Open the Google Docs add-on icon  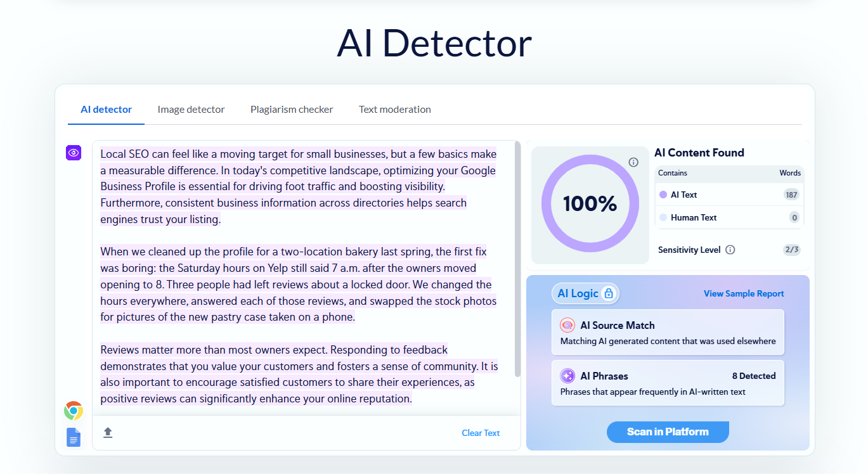(74, 437)
